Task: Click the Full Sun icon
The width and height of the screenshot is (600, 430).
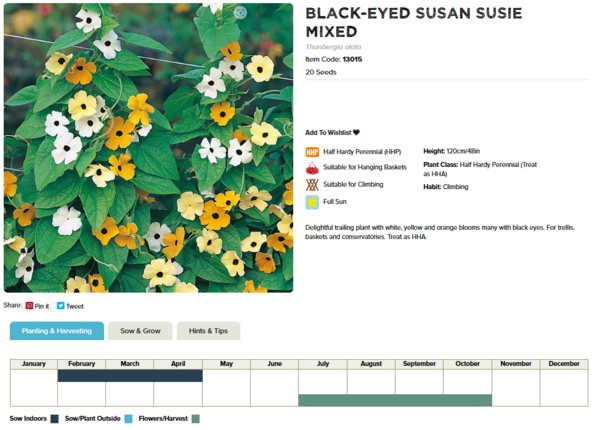Action: (312, 202)
